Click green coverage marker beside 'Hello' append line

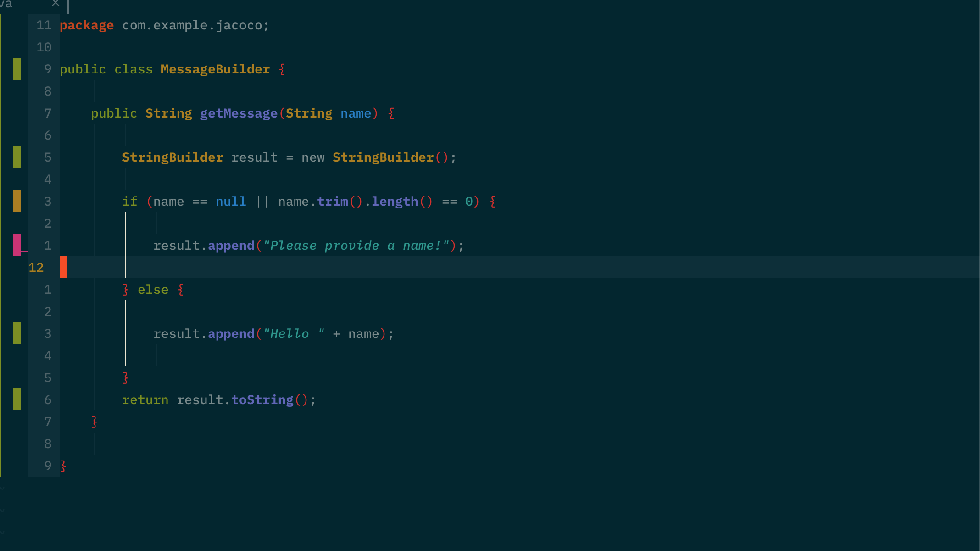coord(17,333)
